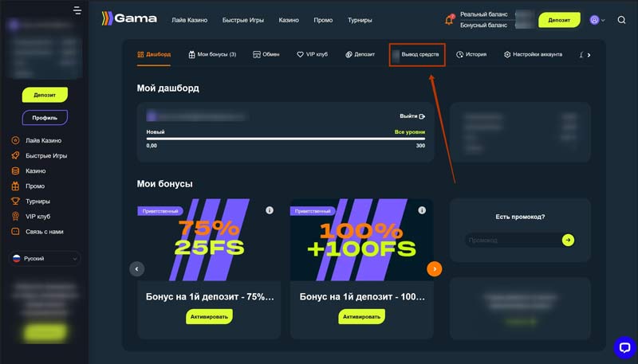Screen dimensions: 638x364
Task: Click info icon on 75% bonus card
Action: [x=270, y=210]
